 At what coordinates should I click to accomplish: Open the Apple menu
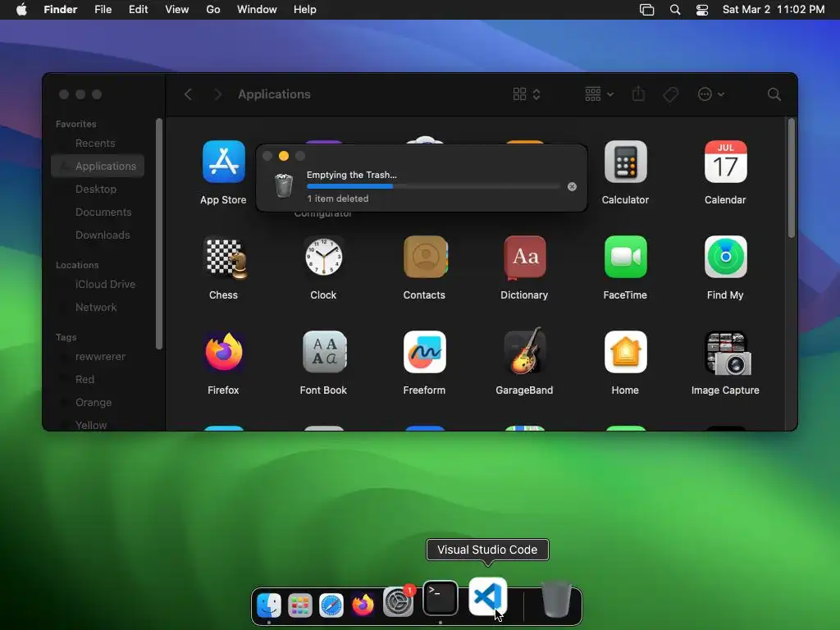pyautogui.click(x=21, y=10)
